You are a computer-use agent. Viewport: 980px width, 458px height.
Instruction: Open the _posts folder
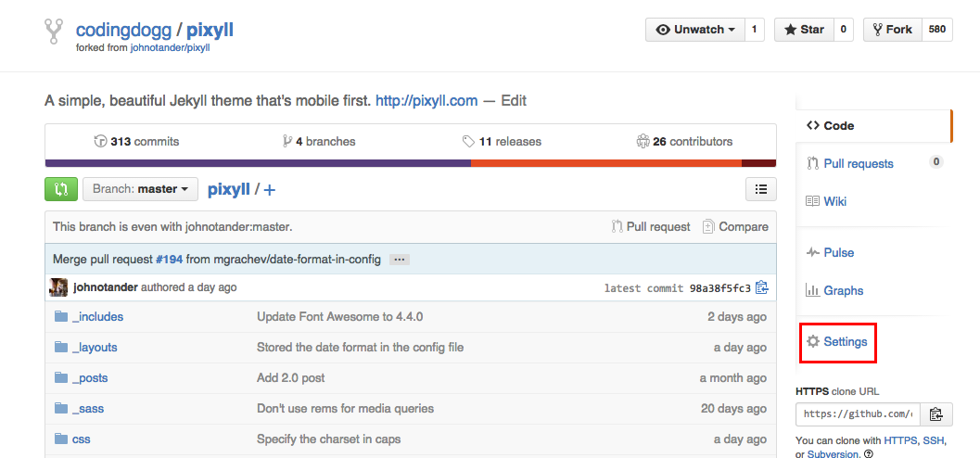[x=90, y=378]
